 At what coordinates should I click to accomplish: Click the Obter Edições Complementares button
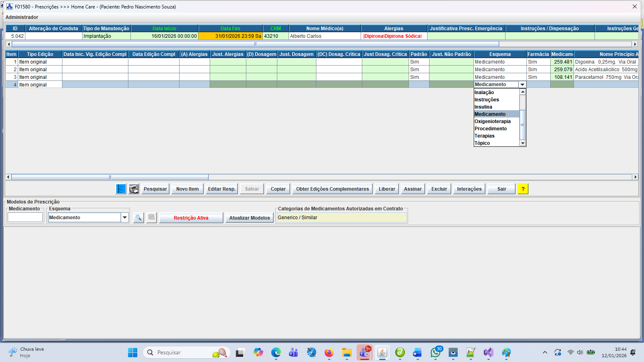[332, 189]
